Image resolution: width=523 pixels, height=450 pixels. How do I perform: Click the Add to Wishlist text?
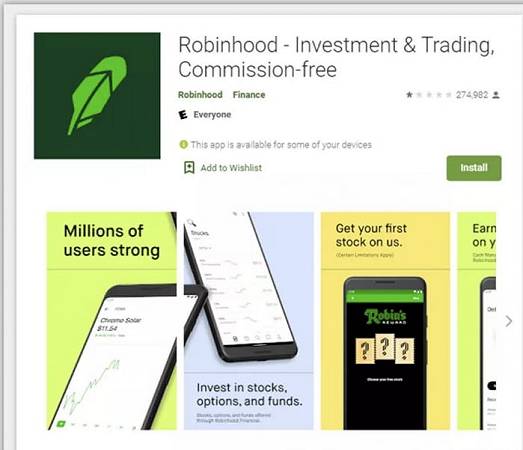[x=231, y=168]
